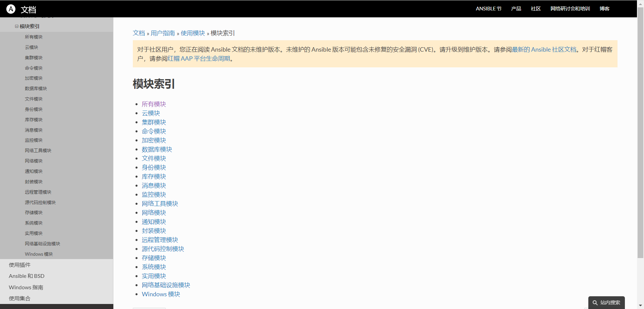Select 命令模块 in the sidebar
Screen dimensions: 644x309
click(x=34, y=68)
